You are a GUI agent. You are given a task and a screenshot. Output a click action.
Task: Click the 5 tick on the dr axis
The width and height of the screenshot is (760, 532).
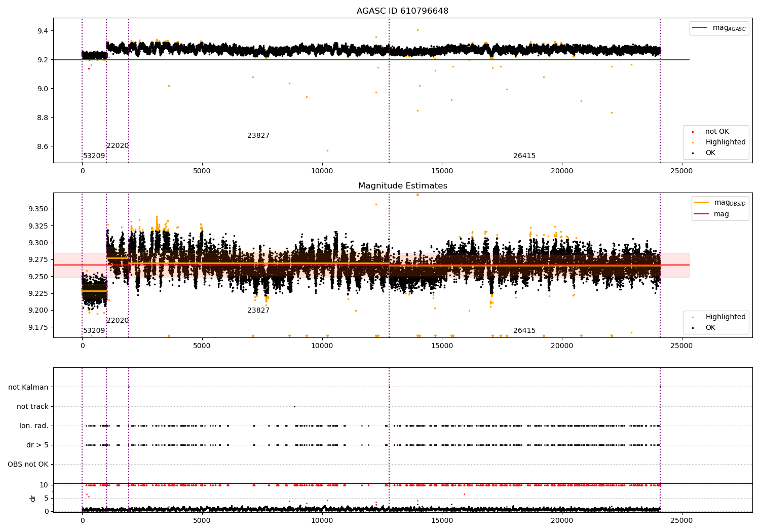point(47,499)
